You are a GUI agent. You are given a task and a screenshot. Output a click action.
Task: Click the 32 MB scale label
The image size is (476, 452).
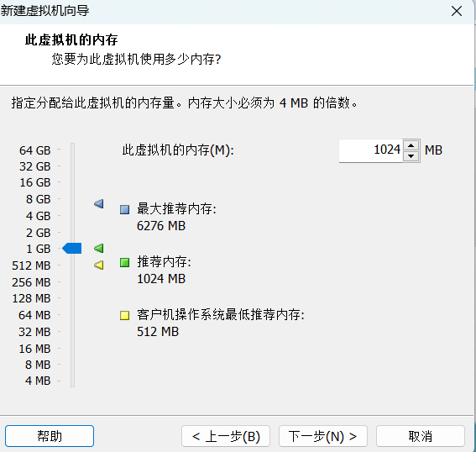click(x=34, y=332)
